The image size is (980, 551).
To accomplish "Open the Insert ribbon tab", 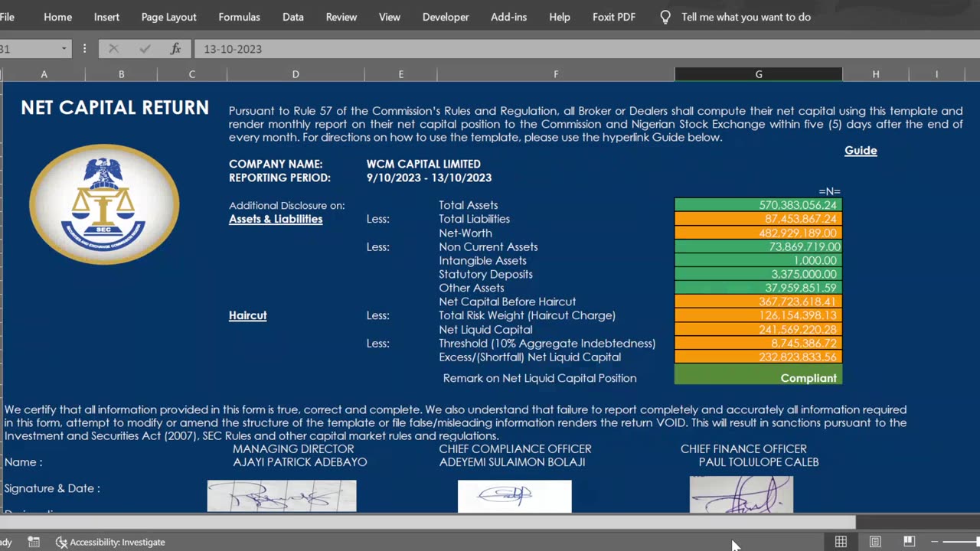I will [106, 17].
